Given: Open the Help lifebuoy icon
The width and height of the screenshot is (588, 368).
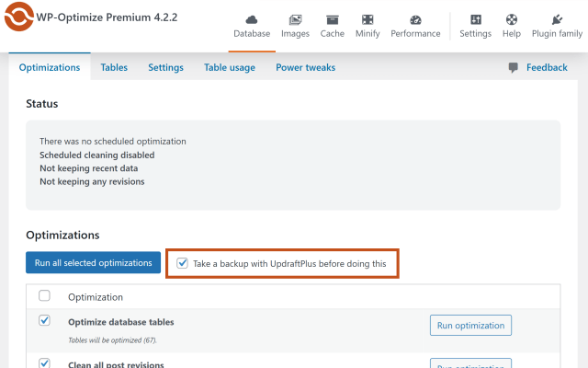Looking at the screenshot, I should click(512, 19).
